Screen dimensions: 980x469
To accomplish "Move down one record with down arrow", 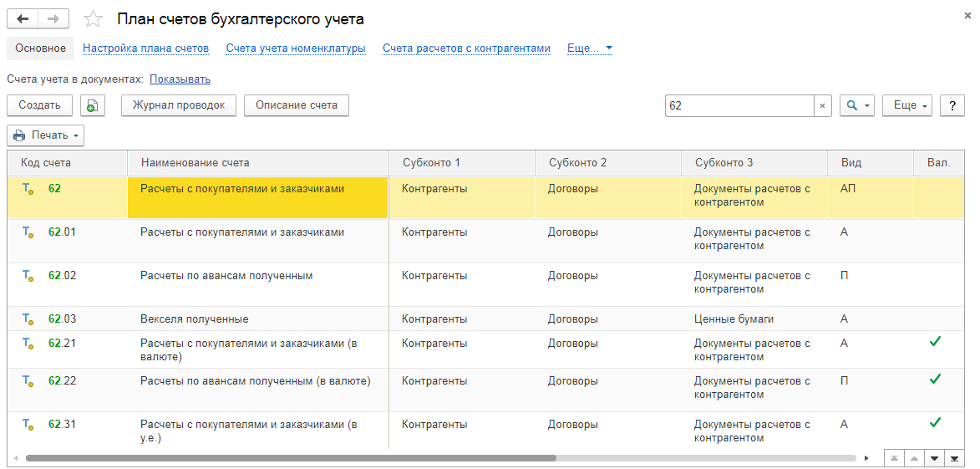I will point(934,458).
